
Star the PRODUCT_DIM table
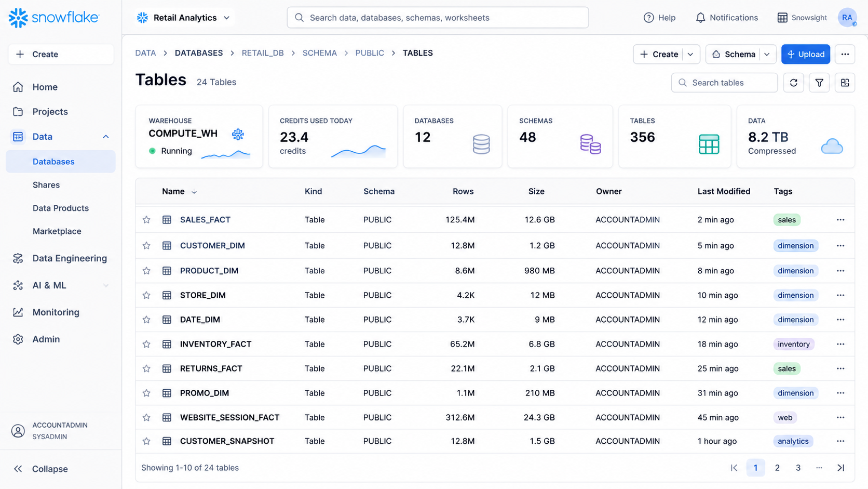click(146, 271)
